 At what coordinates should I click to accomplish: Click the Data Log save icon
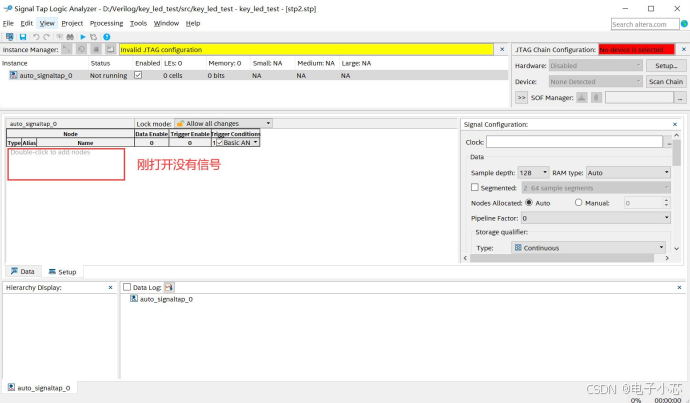[x=169, y=287]
